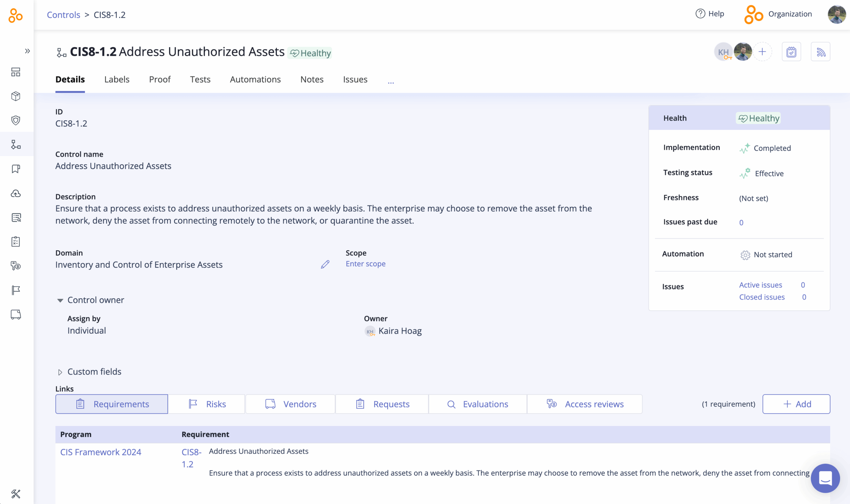Screen dimensions: 850x504
Task: Click the Add requirement button
Action: [796, 404]
